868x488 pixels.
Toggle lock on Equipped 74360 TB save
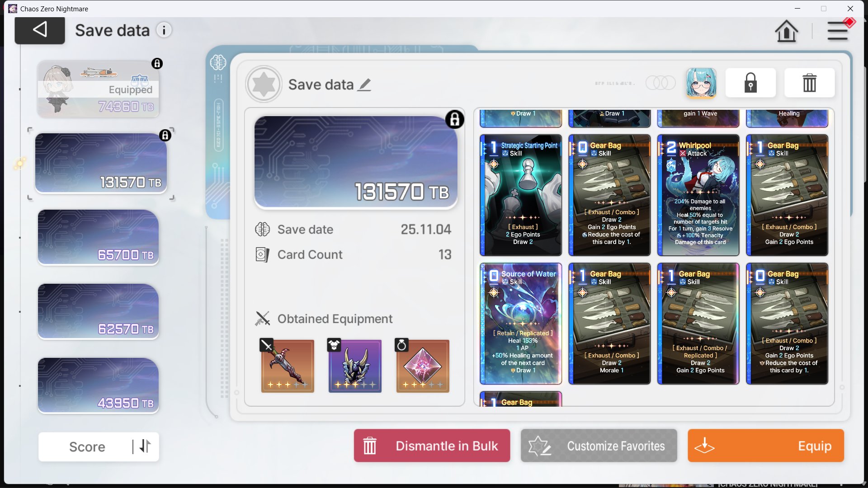pyautogui.click(x=157, y=63)
